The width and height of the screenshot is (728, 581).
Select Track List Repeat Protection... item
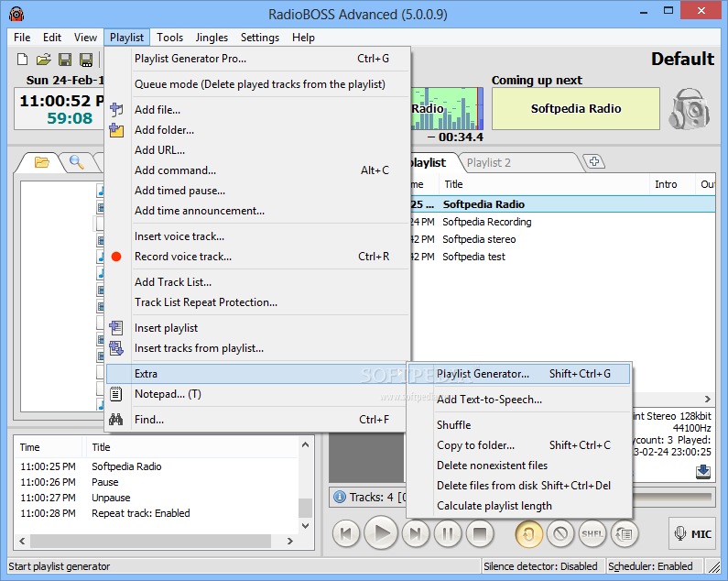pyautogui.click(x=259, y=302)
